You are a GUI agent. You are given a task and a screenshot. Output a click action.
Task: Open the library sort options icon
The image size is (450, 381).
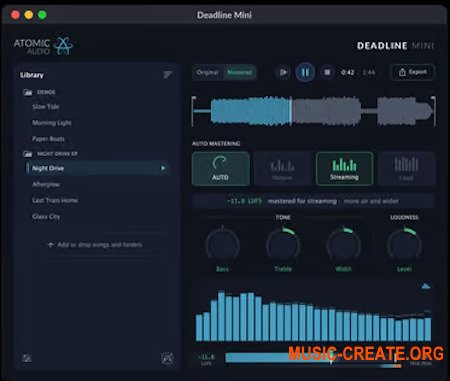168,75
